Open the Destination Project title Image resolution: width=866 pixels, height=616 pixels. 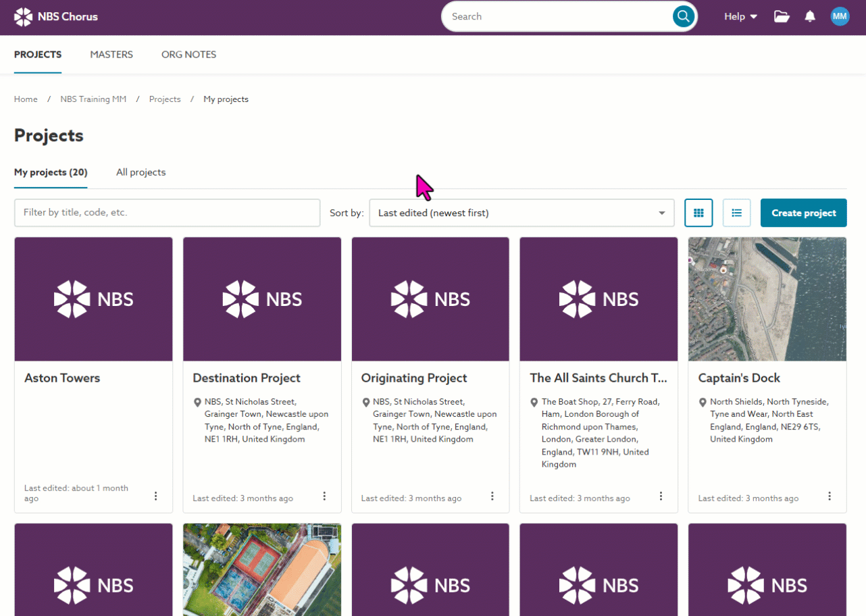click(247, 378)
